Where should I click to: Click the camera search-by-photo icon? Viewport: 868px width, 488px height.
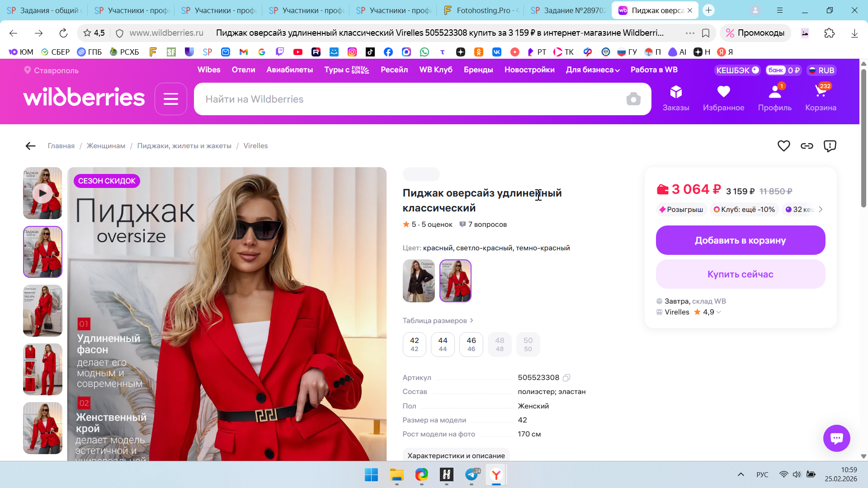click(633, 99)
